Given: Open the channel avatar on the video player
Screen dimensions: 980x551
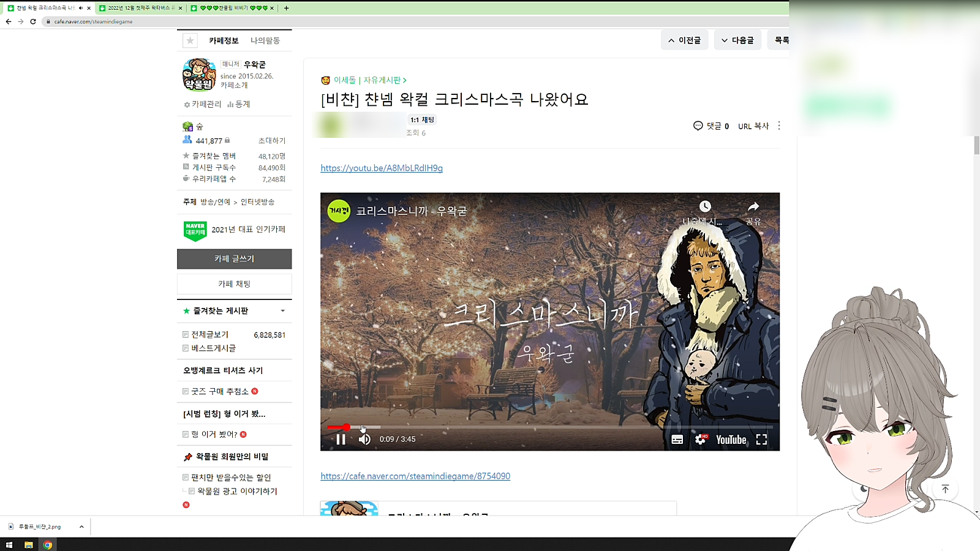Looking at the screenshot, I should coord(339,211).
